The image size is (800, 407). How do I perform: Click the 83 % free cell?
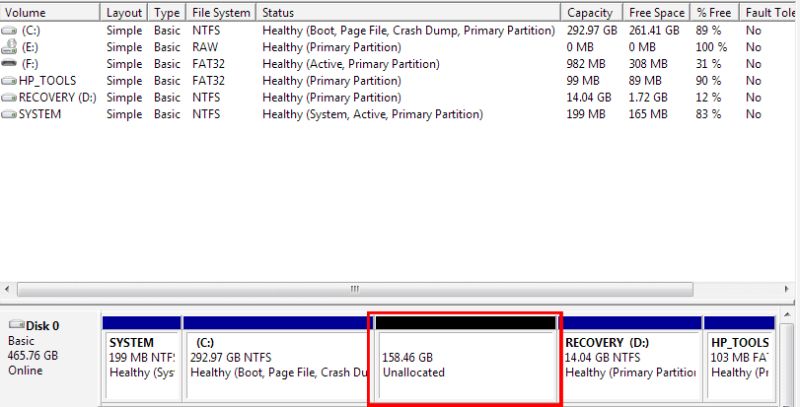click(709, 114)
